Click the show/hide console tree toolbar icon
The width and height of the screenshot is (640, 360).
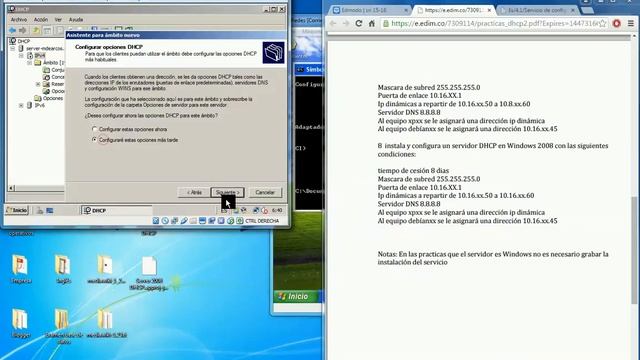pos(47,30)
